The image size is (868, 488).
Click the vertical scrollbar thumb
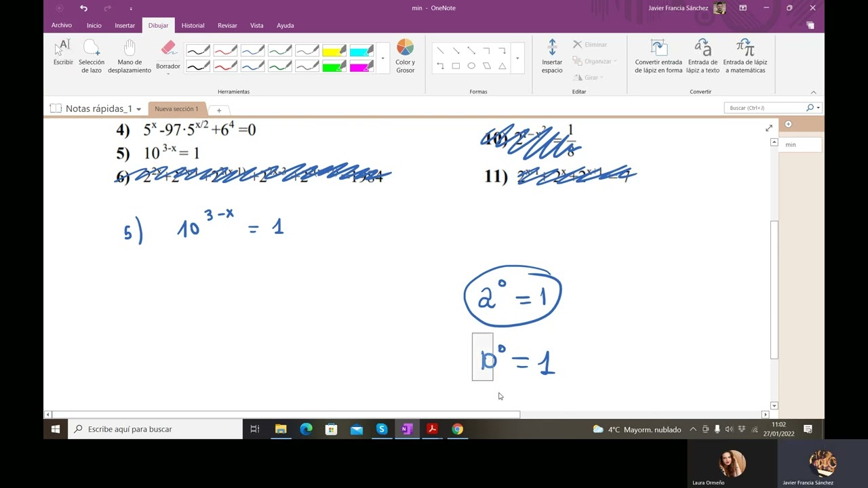(774, 289)
